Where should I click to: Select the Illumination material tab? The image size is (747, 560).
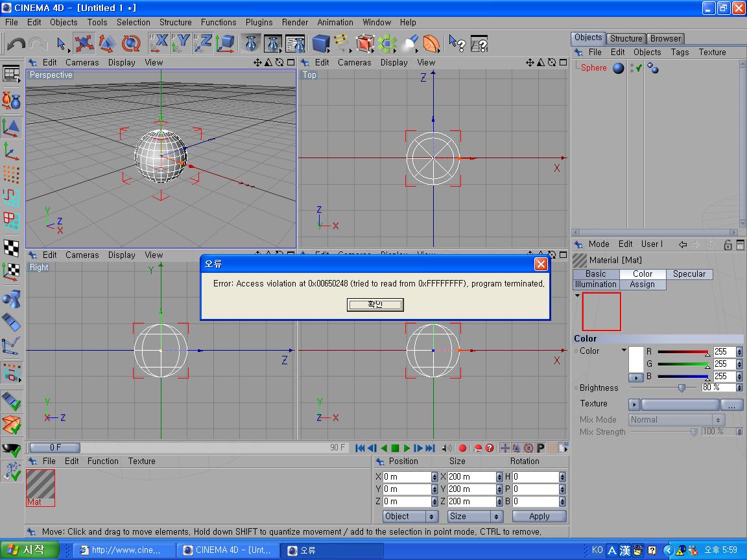595,285
